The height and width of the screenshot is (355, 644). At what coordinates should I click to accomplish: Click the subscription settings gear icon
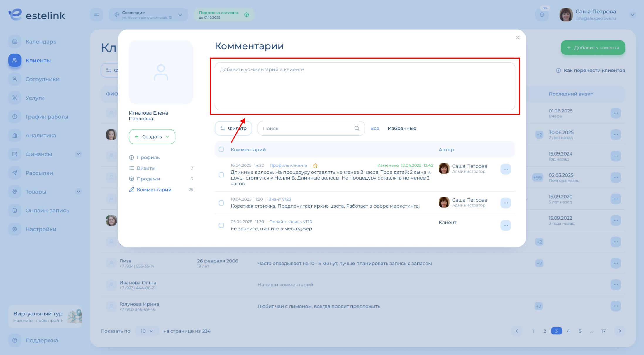[246, 15]
